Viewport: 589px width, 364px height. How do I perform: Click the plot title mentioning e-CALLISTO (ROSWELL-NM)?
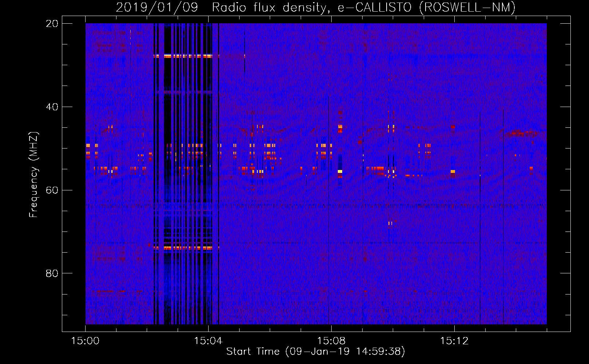tap(316, 7)
